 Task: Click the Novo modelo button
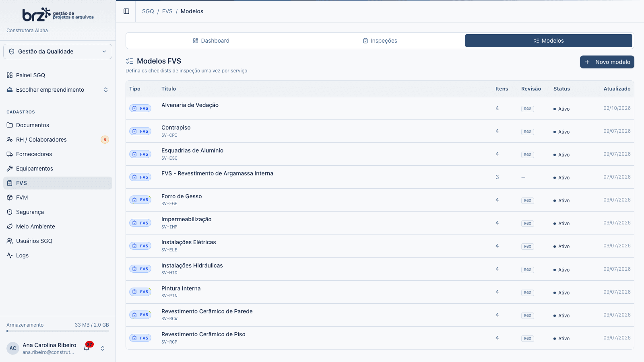(x=607, y=62)
